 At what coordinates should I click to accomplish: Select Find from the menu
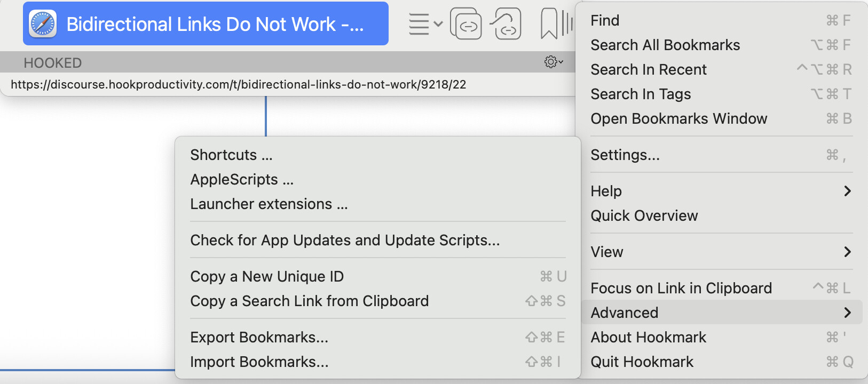point(605,20)
